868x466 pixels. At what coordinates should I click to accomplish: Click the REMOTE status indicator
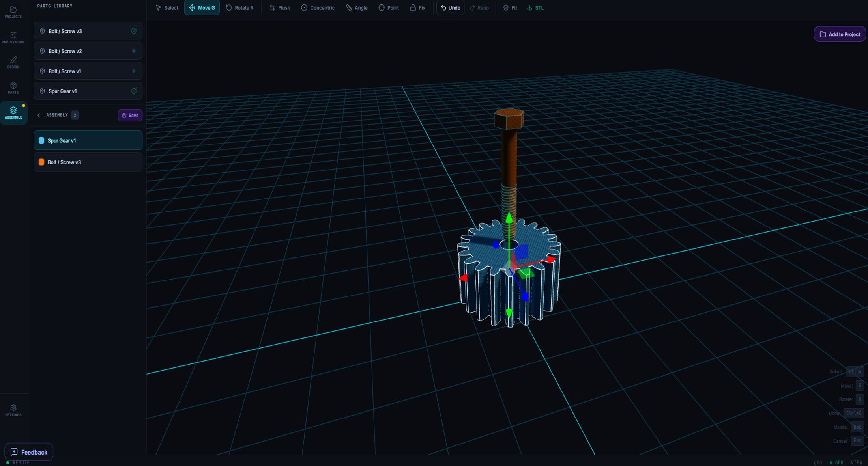(18, 462)
